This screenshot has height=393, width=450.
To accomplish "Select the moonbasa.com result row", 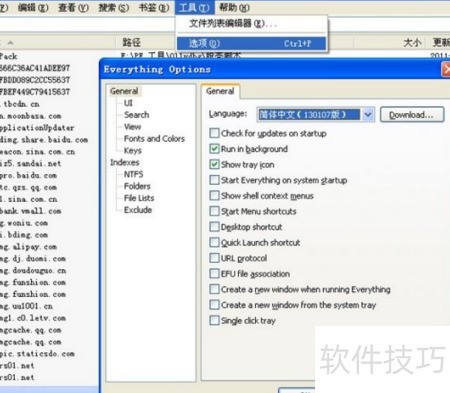I will point(31,116).
